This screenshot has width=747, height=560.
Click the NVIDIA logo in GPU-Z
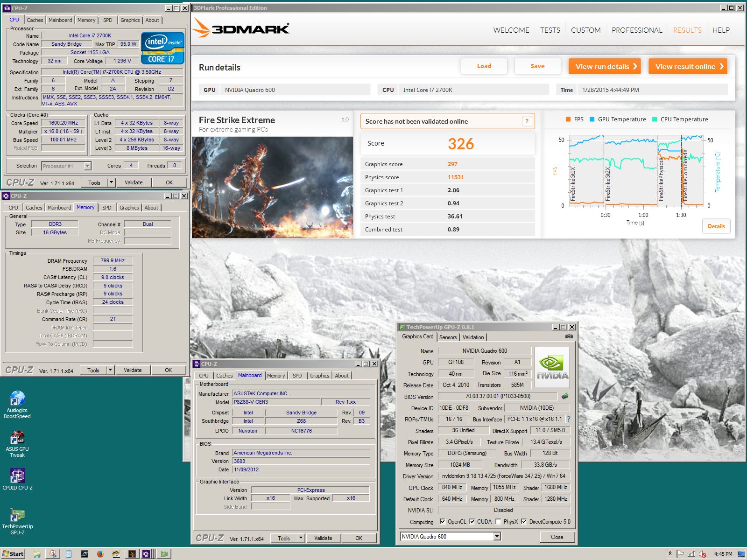(552, 367)
